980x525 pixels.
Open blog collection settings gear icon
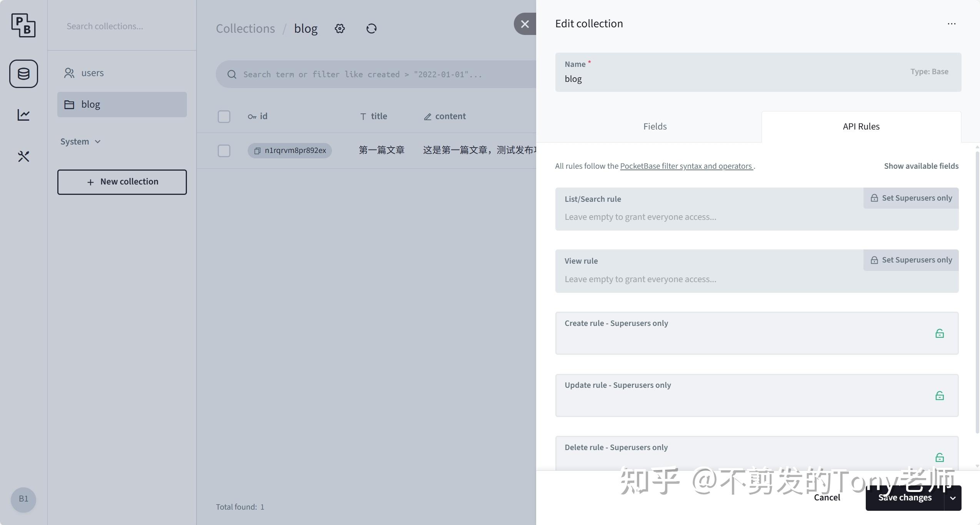point(339,28)
